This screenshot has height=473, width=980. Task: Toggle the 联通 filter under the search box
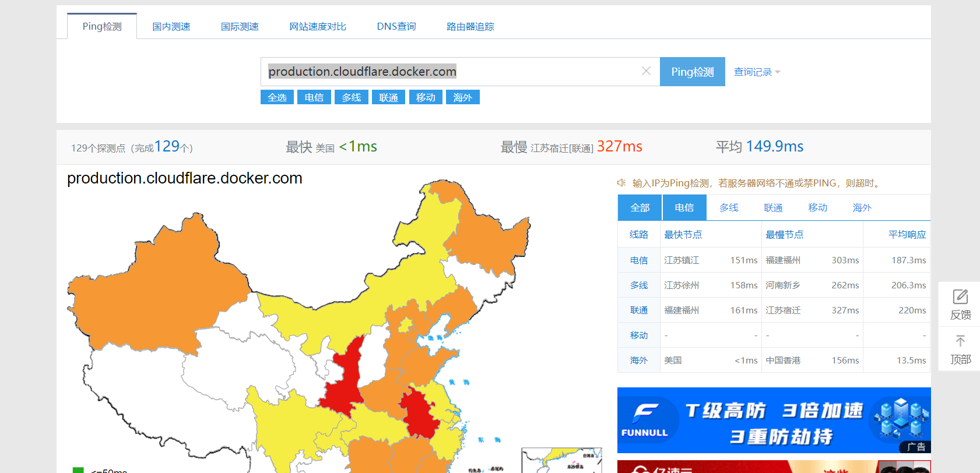tap(388, 97)
